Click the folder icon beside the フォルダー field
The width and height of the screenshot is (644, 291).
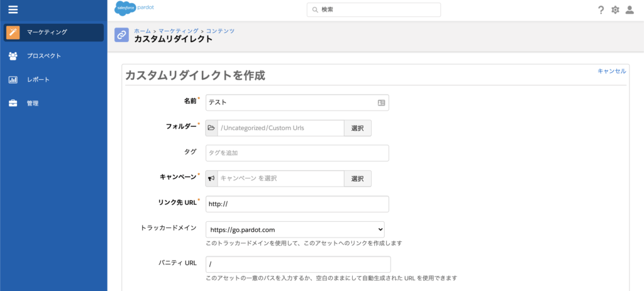click(x=211, y=128)
